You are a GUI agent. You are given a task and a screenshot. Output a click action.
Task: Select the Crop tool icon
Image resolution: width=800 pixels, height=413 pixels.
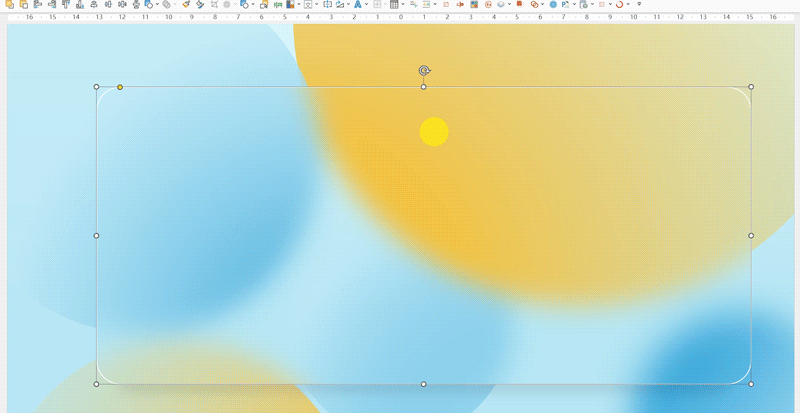[214, 4]
